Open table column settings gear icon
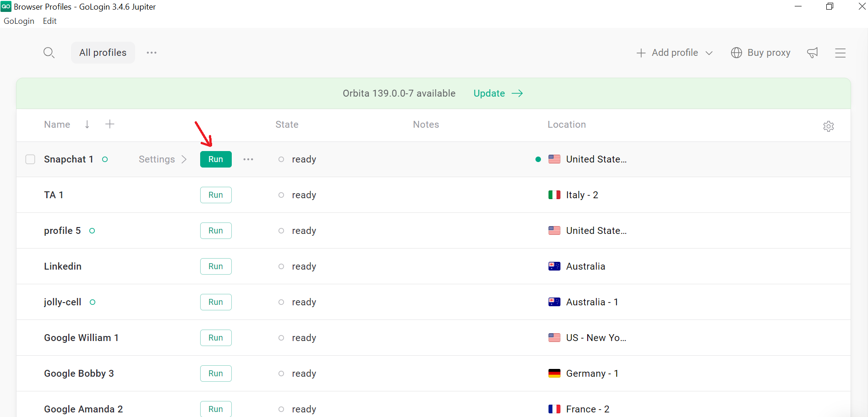868x417 pixels. tap(828, 126)
